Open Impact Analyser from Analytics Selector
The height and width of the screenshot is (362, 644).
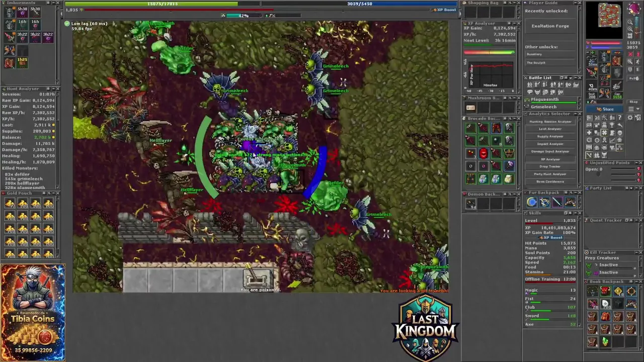[550, 144]
